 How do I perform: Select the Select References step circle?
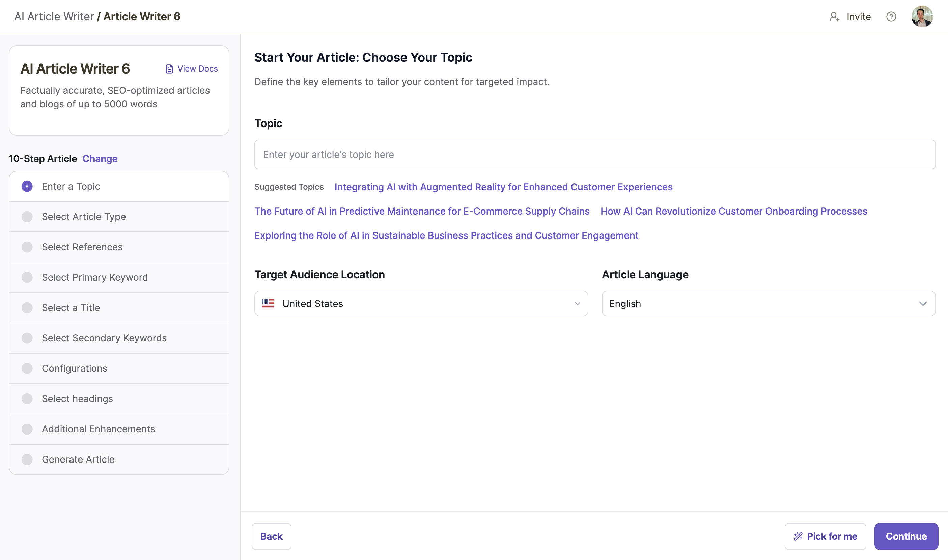(x=27, y=247)
